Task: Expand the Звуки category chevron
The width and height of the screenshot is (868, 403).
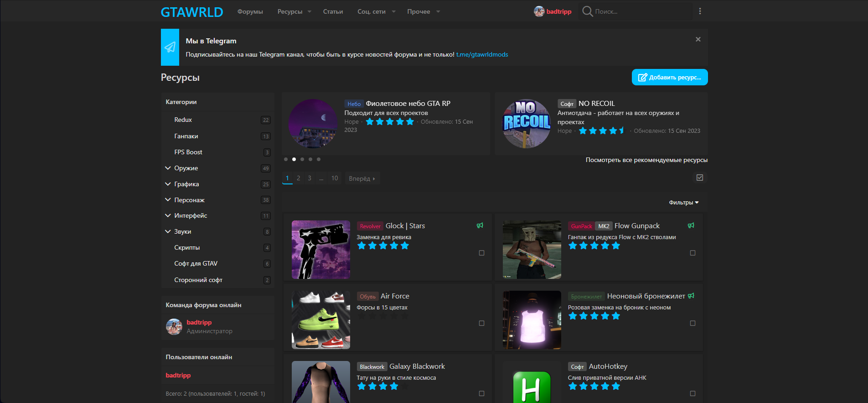Action: (x=168, y=231)
